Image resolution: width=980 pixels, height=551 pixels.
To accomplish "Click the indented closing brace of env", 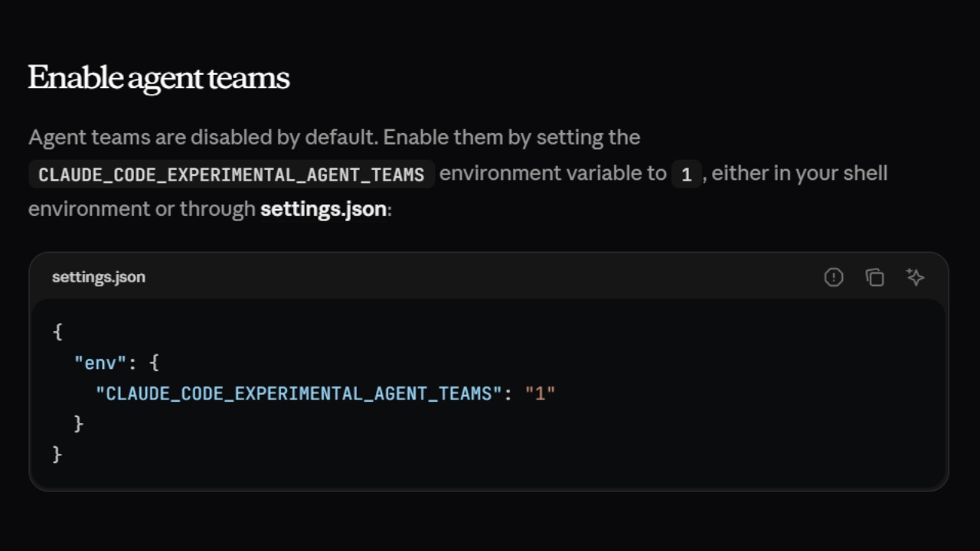I will tap(78, 424).
